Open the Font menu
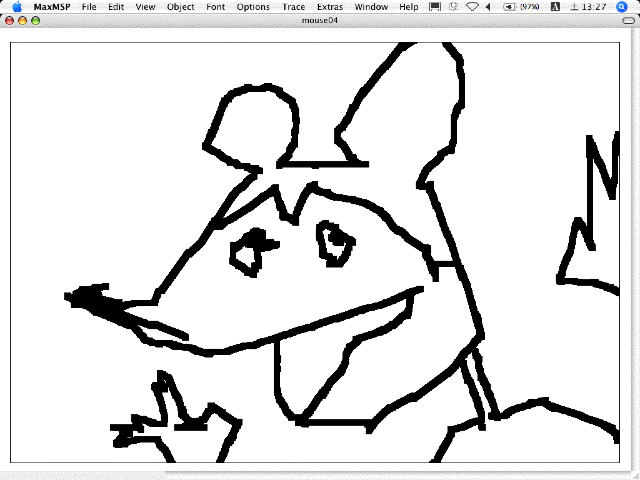The width and height of the screenshot is (640, 480). coord(215,7)
